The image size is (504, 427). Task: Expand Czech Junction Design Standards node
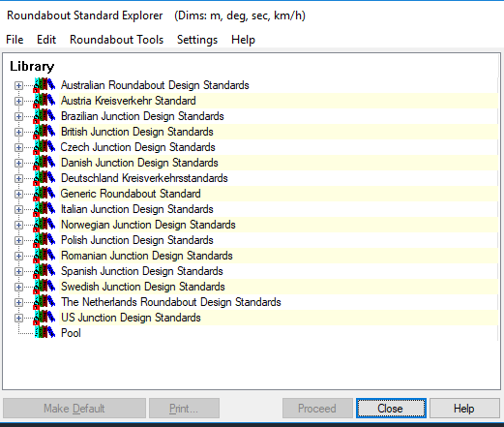pos(18,147)
